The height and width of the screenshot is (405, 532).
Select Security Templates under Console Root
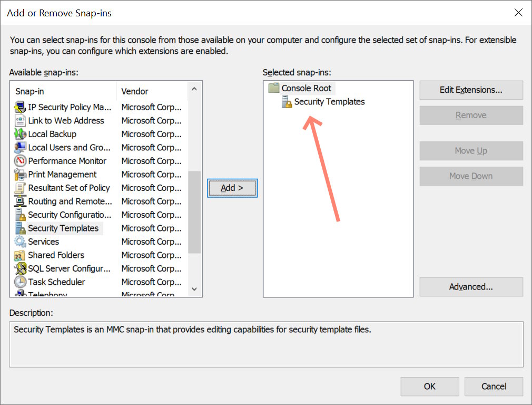coord(329,102)
